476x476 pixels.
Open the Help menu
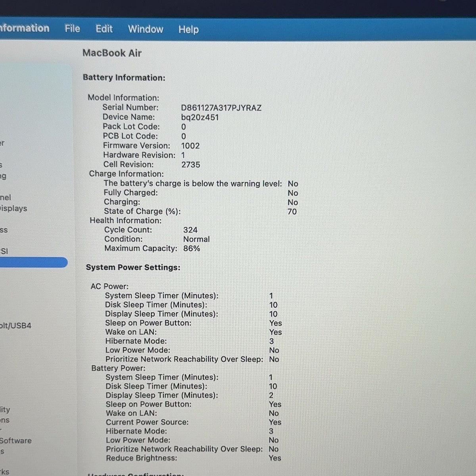coord(188,30)
